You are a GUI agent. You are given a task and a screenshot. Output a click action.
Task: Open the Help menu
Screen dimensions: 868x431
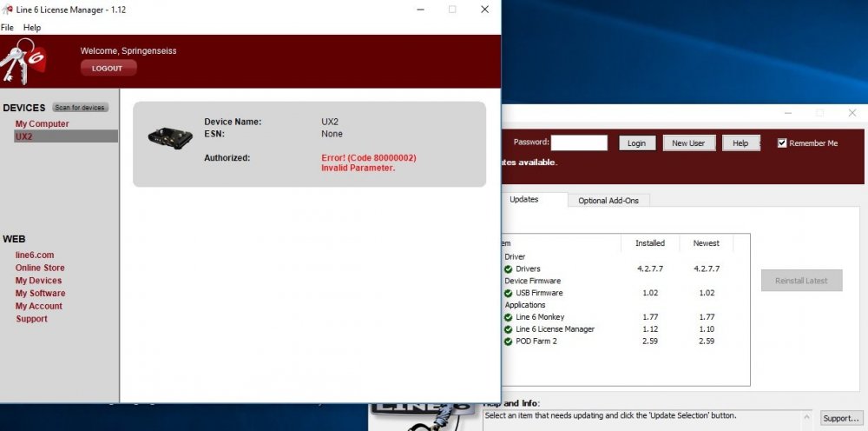[x=32, y=28]
